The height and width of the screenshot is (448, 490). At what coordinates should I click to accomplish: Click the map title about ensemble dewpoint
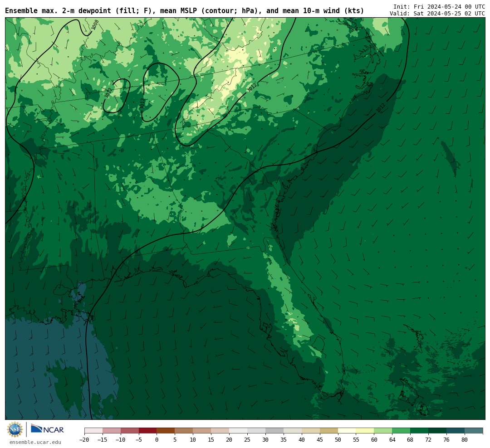click(x=184, y=11)
